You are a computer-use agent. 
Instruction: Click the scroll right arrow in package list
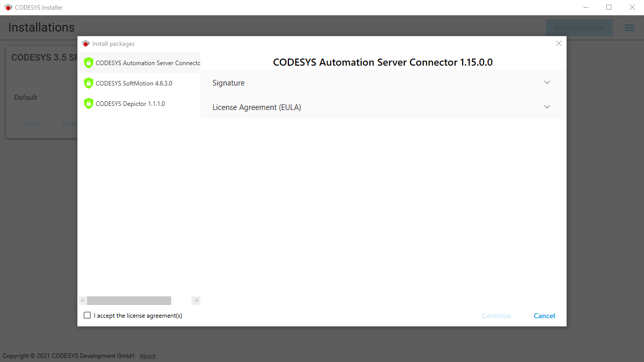[196, 301]
